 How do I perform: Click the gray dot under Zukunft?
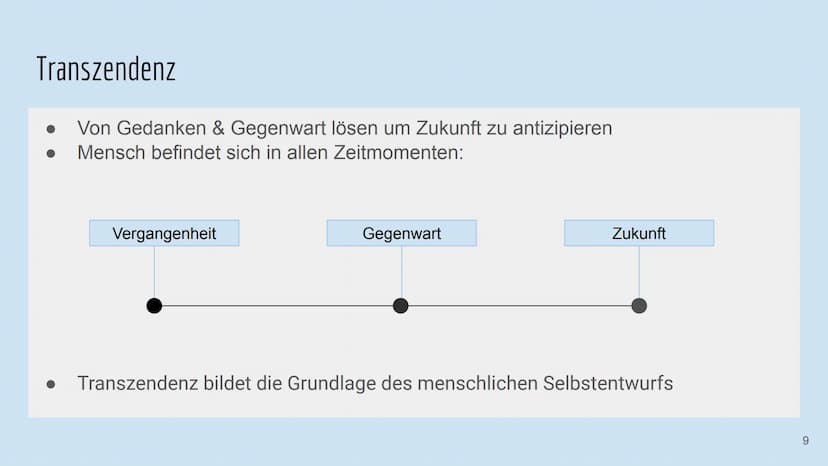(x=639, y=305)
